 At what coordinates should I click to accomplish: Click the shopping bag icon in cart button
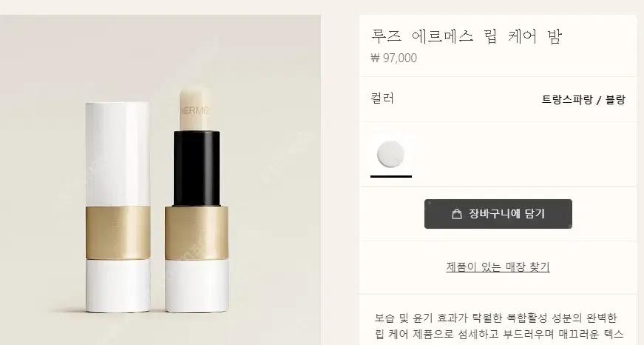[x=457, y=214]
